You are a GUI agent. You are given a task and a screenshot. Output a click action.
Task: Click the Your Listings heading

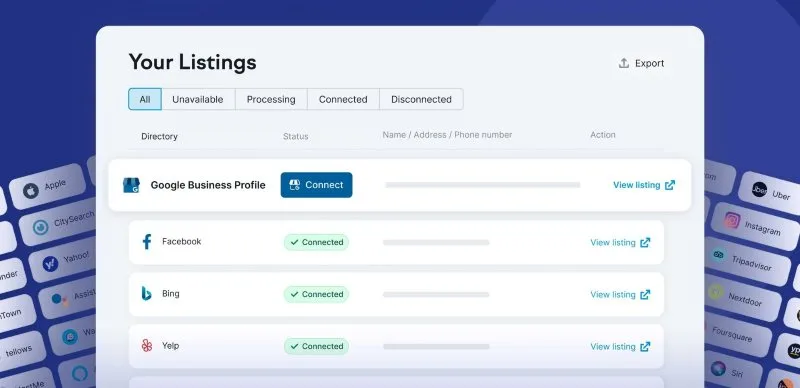coord(192,62)
